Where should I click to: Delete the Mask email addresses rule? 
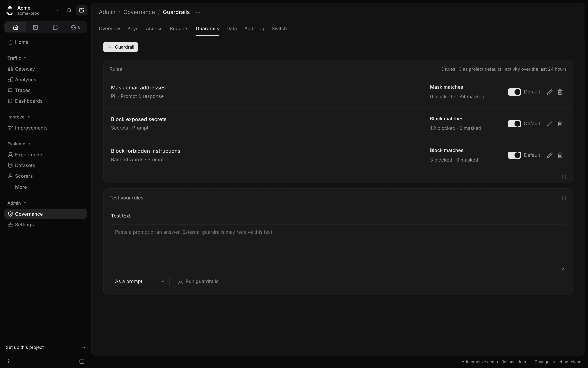coord(560,92)
